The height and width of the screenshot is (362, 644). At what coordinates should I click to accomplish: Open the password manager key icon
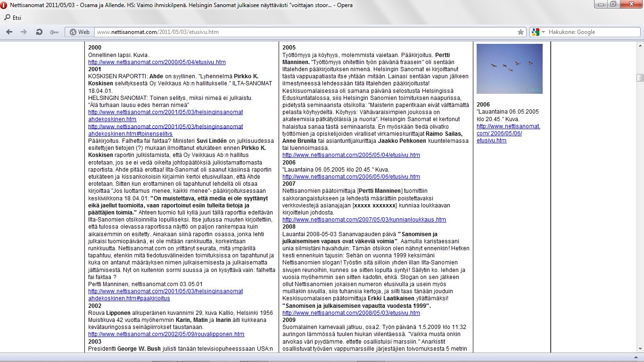tap(54, 32)
